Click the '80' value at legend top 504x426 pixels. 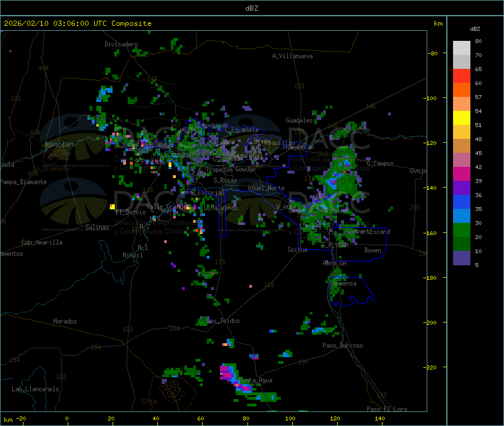pos(478,41)
